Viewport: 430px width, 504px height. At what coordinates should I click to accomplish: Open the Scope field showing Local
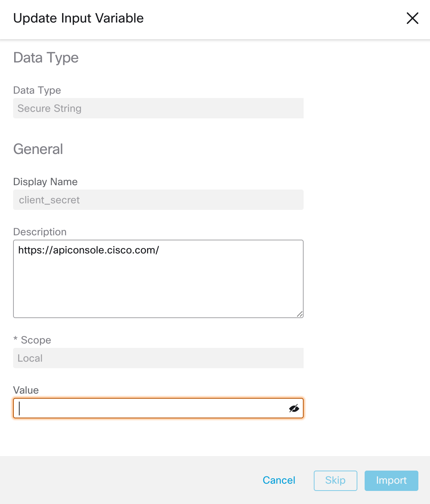click(x=158, y=358)
